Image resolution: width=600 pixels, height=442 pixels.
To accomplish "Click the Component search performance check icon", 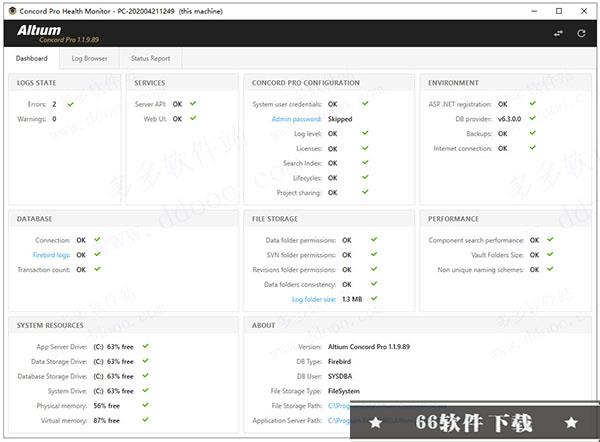I will [550, 240].
